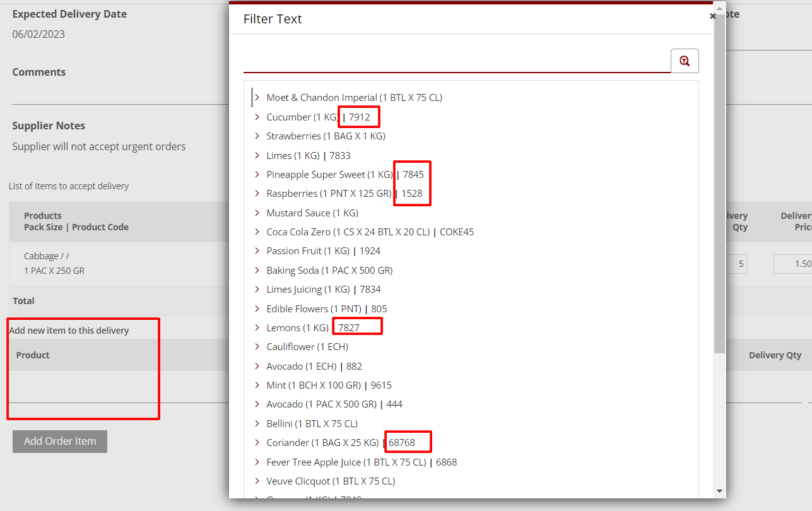
Task: Pick Coca Cola Zero COKE45 item
Action: tap(370, 232)
